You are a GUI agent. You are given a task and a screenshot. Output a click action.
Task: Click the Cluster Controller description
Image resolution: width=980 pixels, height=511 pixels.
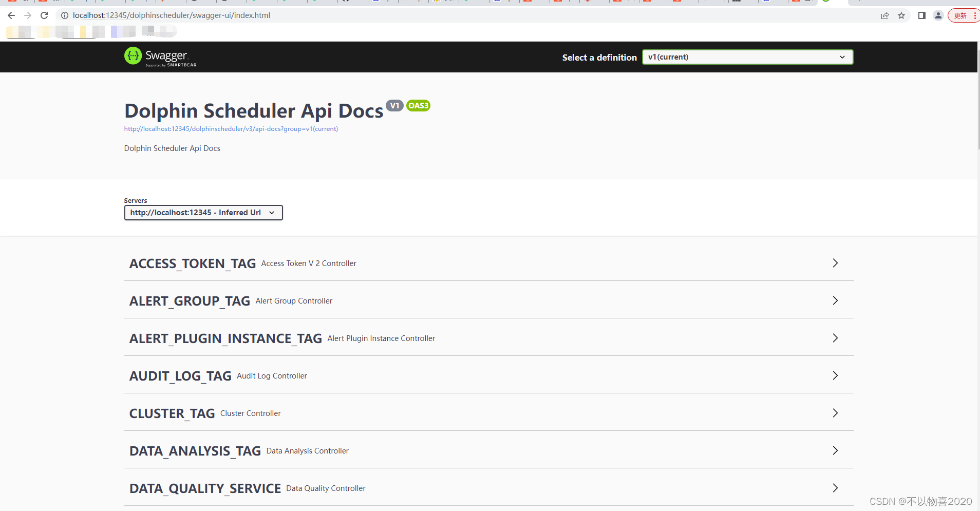[x=251, y=413]
